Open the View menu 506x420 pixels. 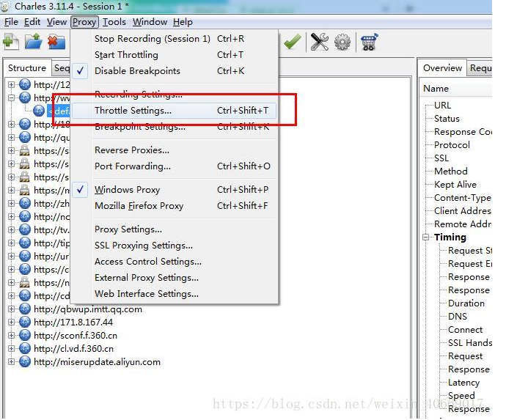coord(56,22)
